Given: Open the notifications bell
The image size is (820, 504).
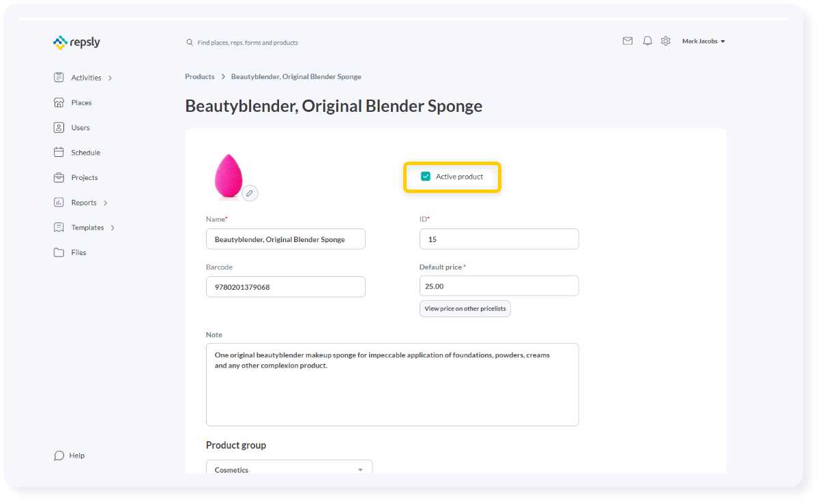Looking at the screenshot, I should (647, 41).
